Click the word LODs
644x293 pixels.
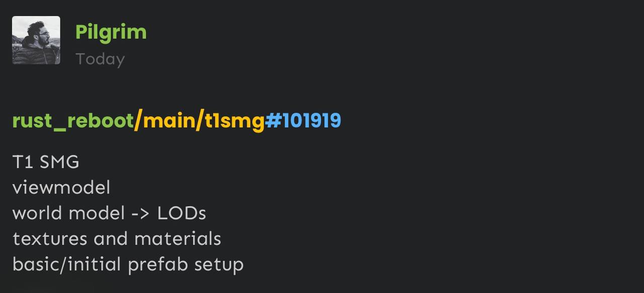182,213
